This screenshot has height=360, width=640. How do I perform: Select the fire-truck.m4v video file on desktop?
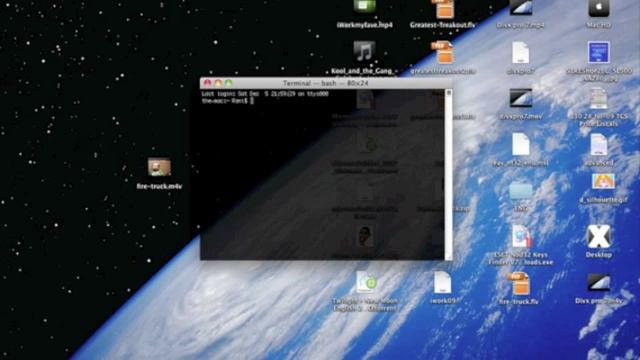coord(159,167)
